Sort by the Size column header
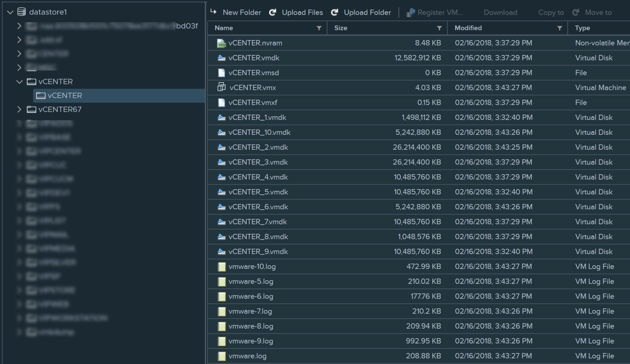This screenshot has width=630, height=364. click(x=341, y=28)
